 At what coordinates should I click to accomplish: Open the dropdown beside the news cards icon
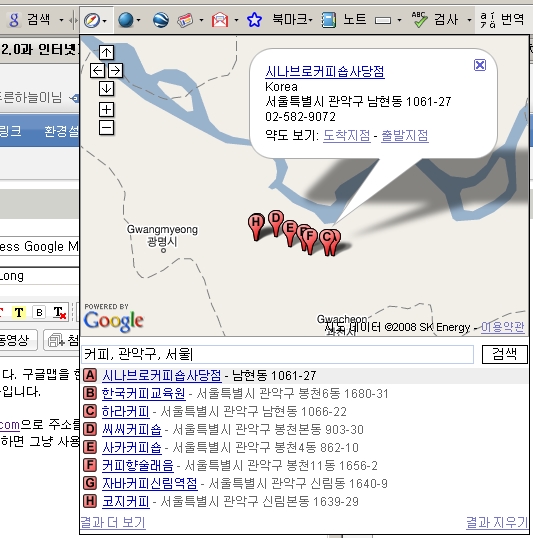point(201,20)
